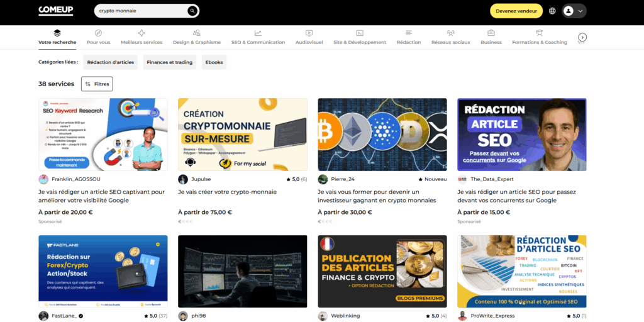This screenshot has height=322, width=644.
Task: Open the Formations & Coaching category
Action: (539, 37)
